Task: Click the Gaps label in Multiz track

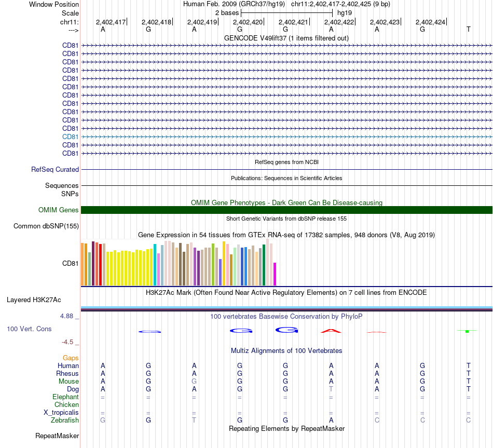Action: (x=71, y=358)
